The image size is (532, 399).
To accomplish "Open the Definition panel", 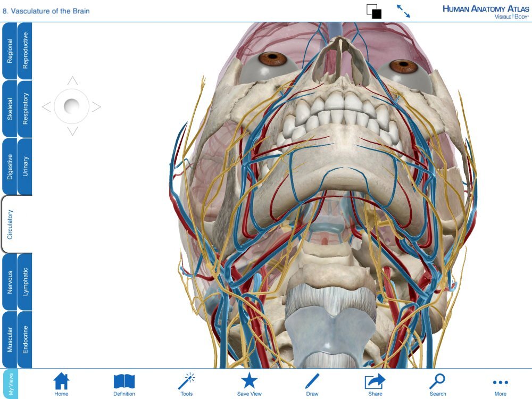I will (124, 381).
